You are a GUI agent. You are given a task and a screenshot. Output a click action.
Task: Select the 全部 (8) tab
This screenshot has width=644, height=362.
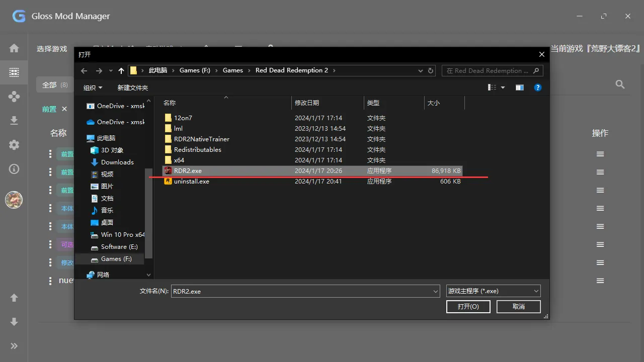(55, 85)
